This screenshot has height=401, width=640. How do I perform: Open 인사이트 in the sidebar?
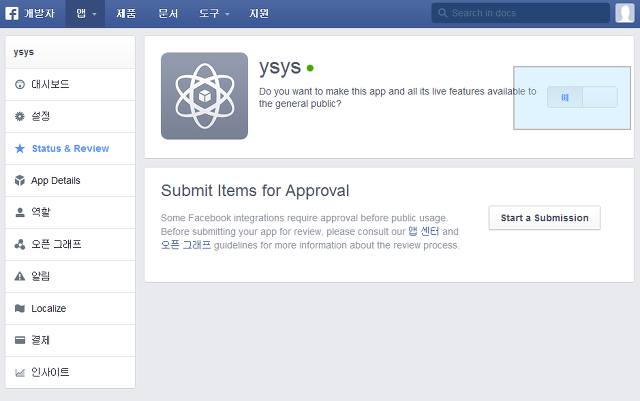[70, 372]
